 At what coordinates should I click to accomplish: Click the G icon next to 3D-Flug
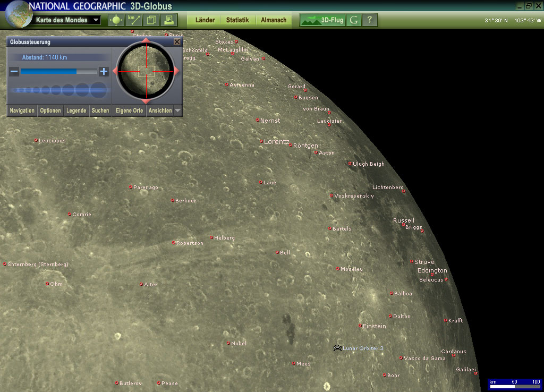point(353,20)
